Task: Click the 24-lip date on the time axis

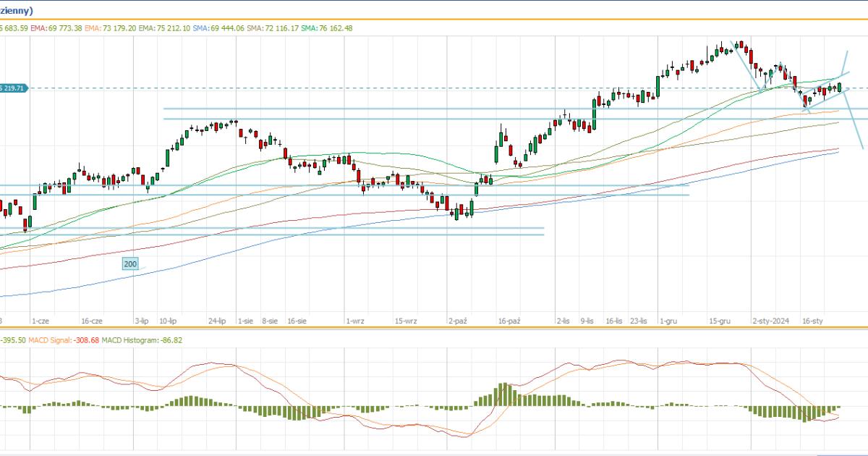Action: [x=217, y=320]
